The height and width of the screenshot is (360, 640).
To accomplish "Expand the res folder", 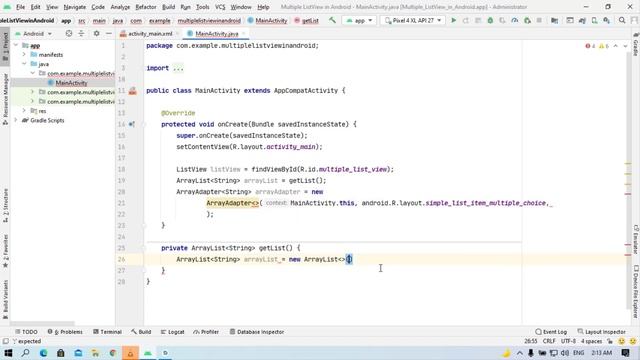I will point(24,111).
